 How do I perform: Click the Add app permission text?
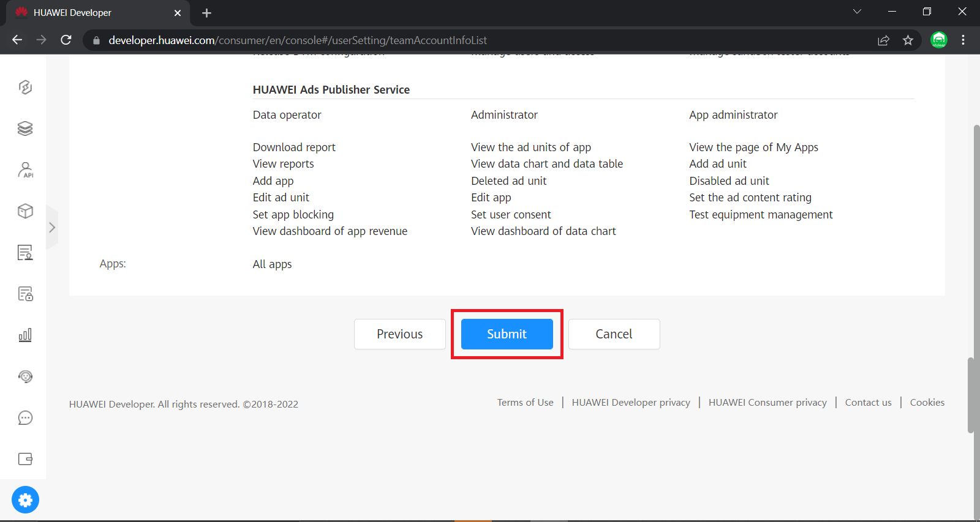273,181
